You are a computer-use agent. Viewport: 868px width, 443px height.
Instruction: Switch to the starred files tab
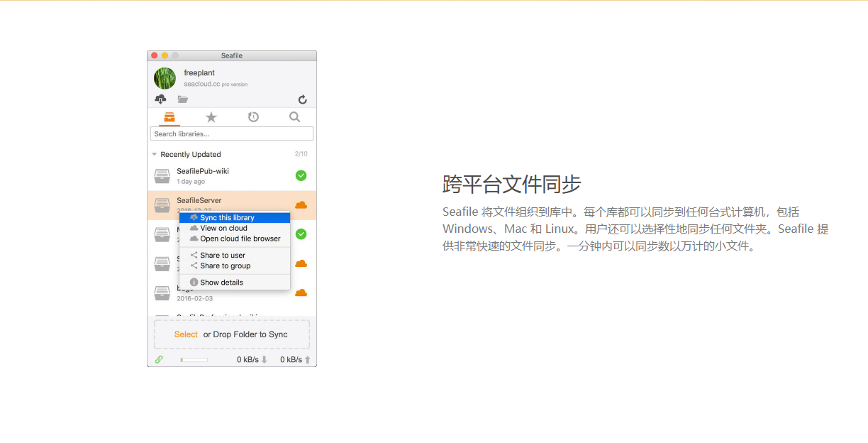(211, 117)
